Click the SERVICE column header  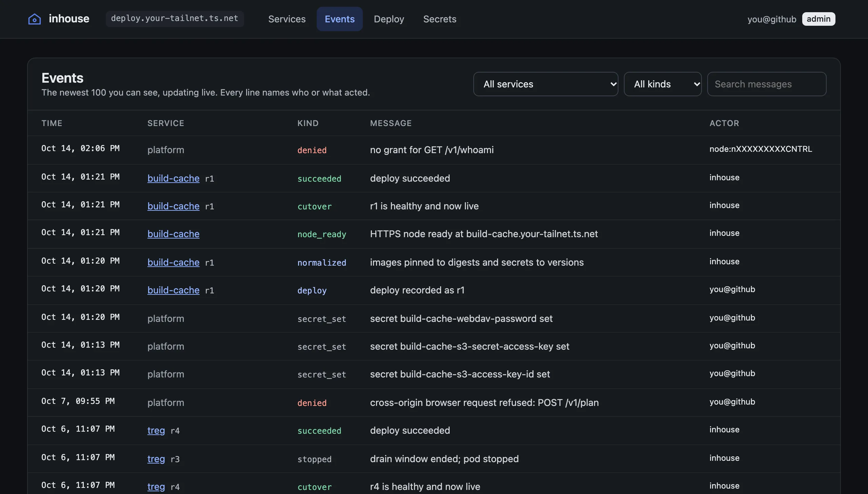(166, 123)
